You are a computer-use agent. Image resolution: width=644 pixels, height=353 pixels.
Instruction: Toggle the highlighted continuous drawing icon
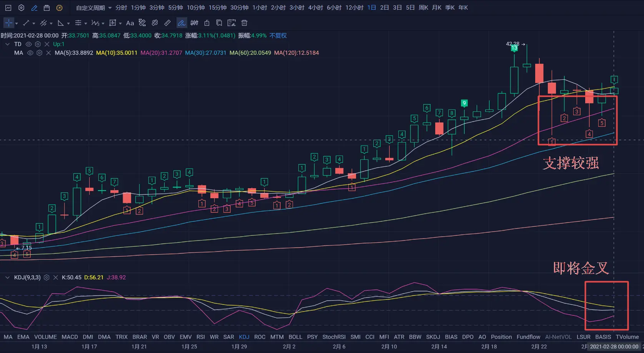tap(181, 23)
